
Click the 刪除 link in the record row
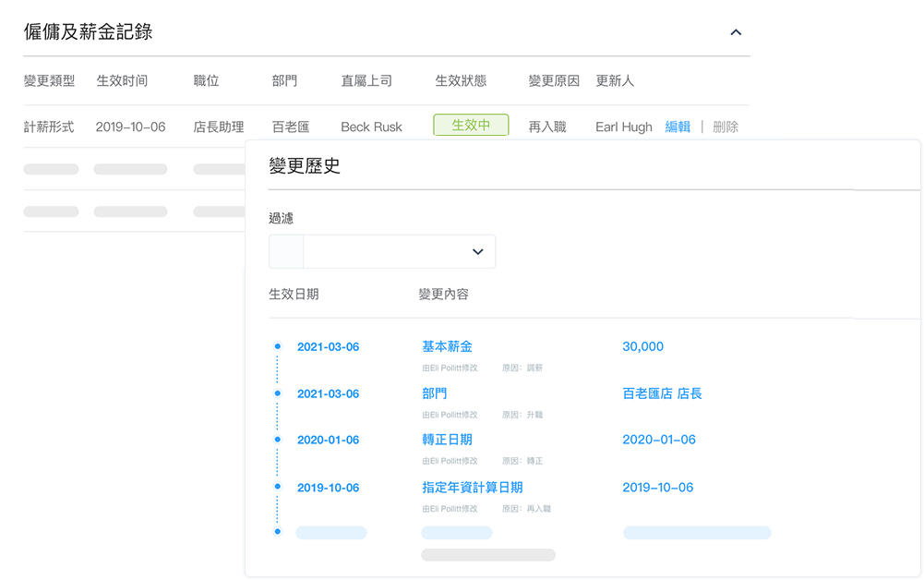point(726,127)
